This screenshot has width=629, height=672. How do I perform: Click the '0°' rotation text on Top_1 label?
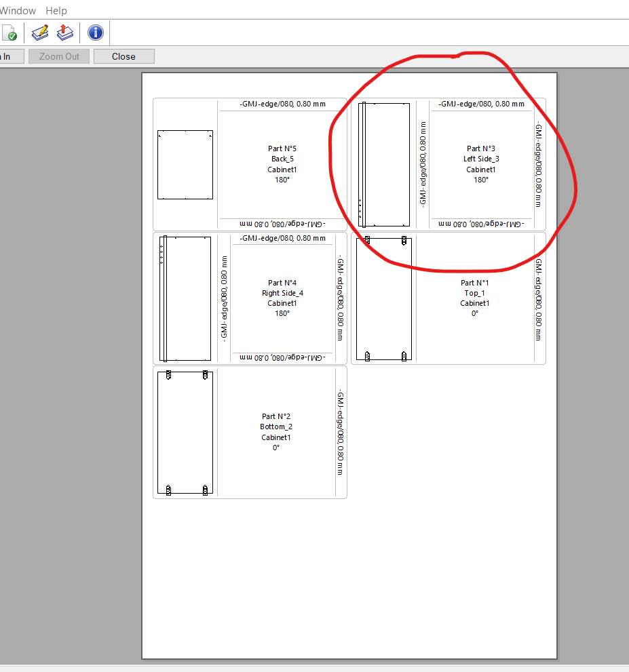(x=475, y=313)
